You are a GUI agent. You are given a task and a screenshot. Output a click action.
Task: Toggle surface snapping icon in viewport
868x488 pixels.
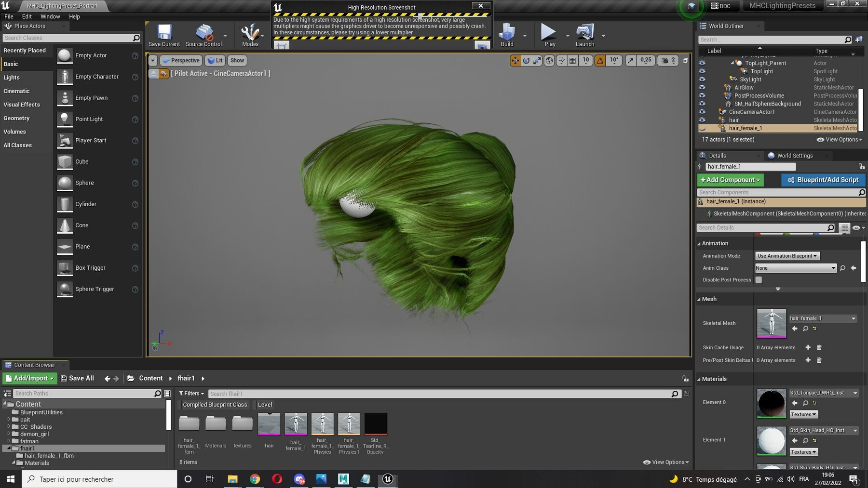click(x=561, y=60)
